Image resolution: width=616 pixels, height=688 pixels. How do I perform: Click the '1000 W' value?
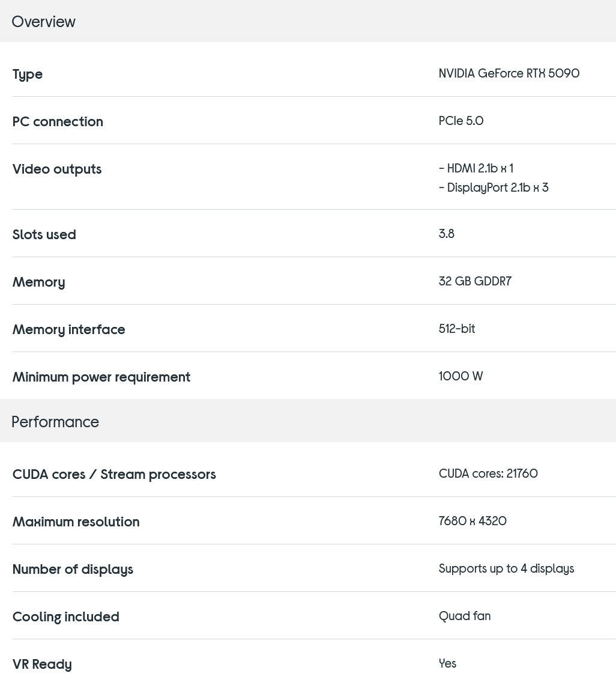coord(460,376)
